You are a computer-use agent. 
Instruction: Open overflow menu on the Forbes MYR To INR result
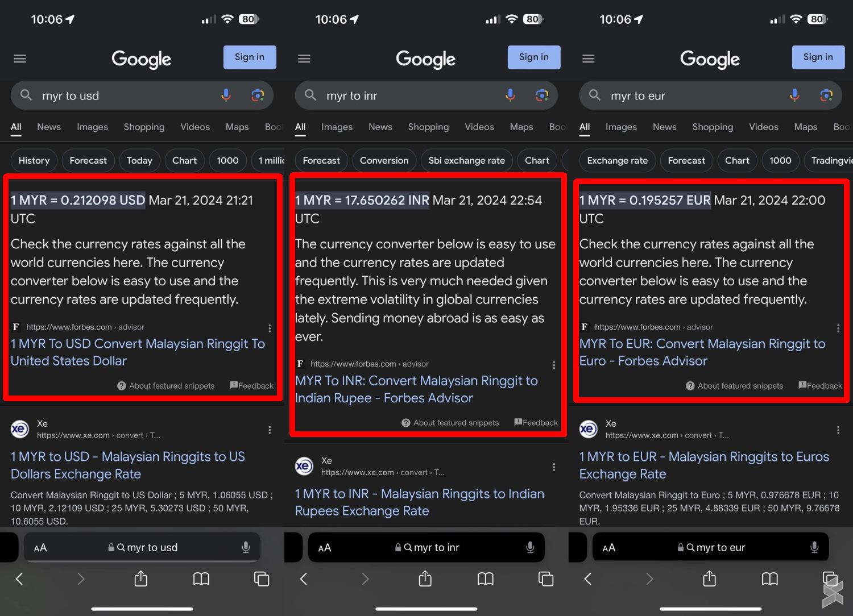(553, 364)
